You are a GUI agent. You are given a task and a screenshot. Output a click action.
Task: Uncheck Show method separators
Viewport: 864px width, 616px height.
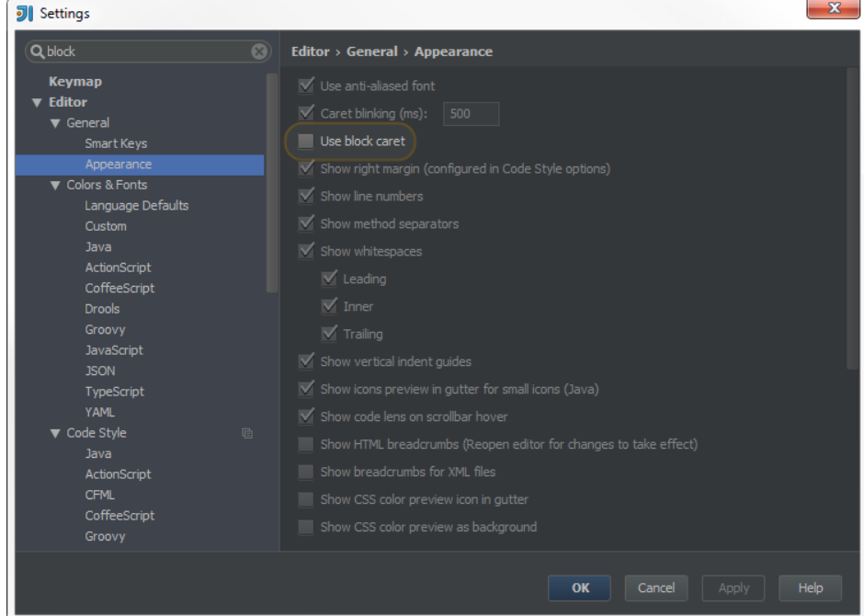305,224
